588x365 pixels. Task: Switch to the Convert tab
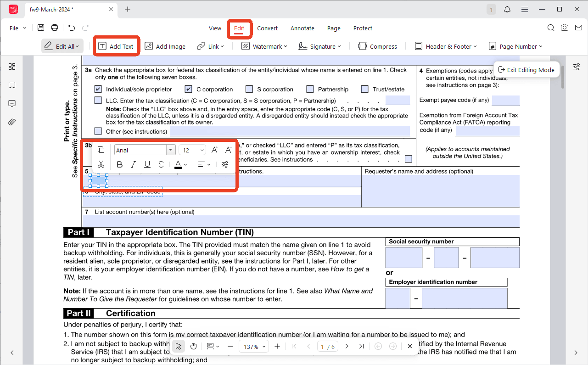[267, 28]
